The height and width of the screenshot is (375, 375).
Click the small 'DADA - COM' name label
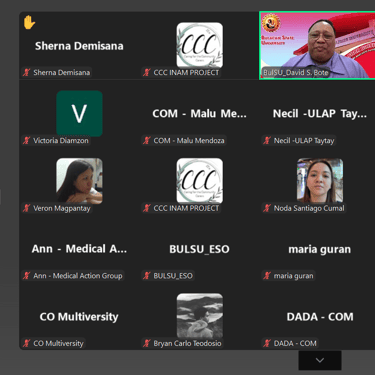point(295,343)
